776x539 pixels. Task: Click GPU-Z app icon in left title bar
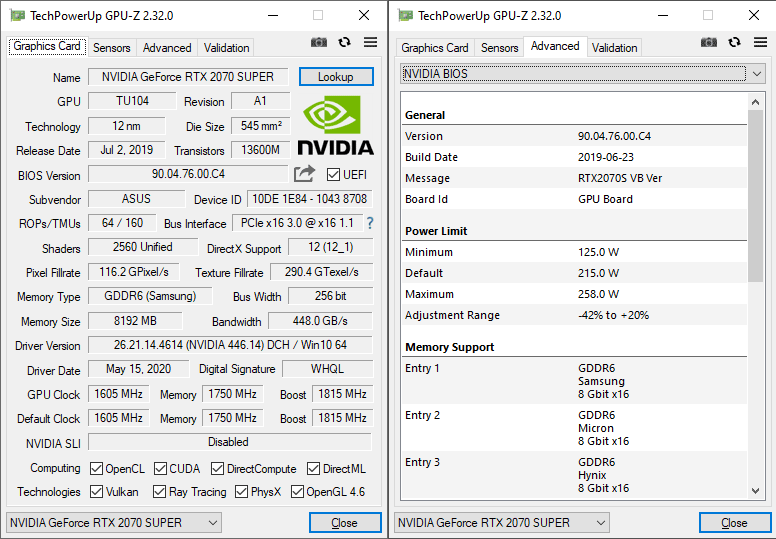[x=17, y=15]
